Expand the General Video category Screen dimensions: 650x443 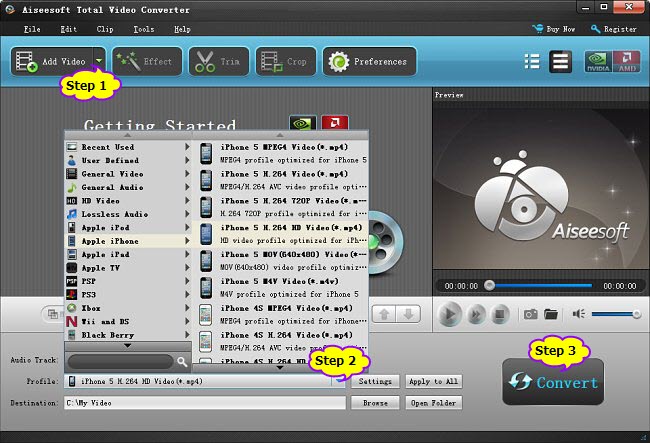tap(128, 174)
